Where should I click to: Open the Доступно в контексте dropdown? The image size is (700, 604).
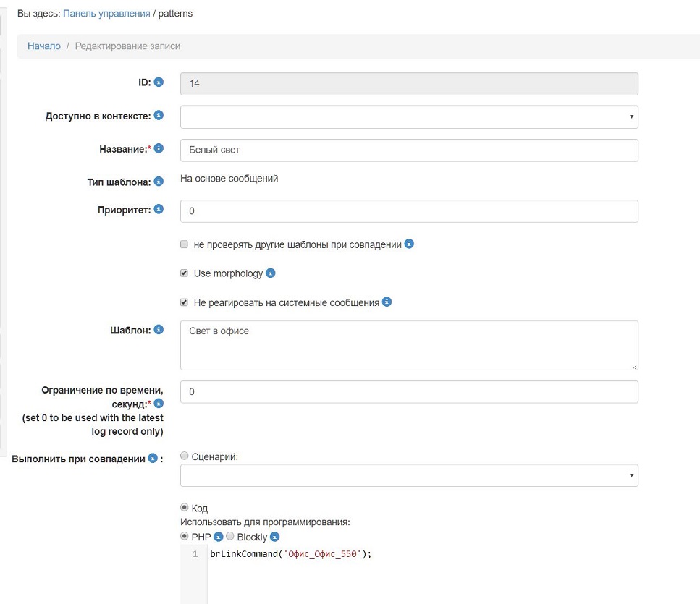409,116
